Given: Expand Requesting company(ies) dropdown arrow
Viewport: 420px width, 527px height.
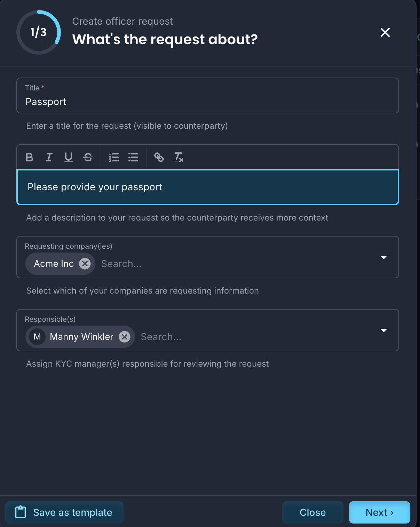Looking at the screenshot, I should (384, 257).
